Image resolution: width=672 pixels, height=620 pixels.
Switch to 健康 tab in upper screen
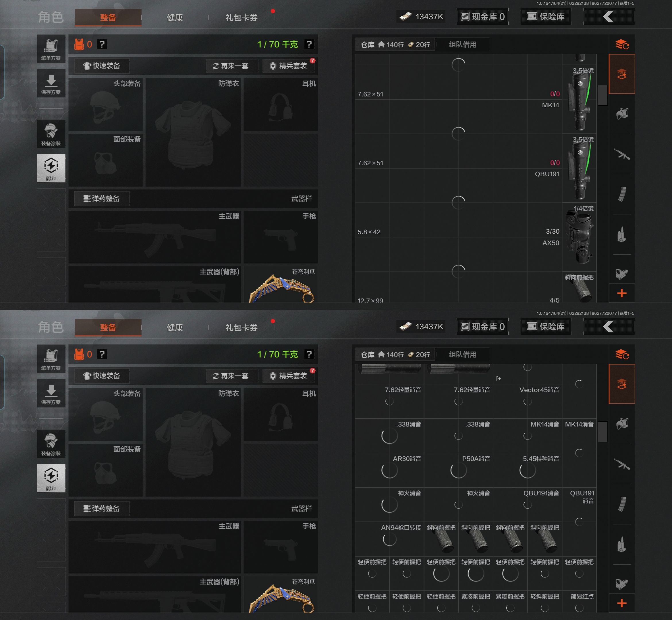click(x=175, y=18)
